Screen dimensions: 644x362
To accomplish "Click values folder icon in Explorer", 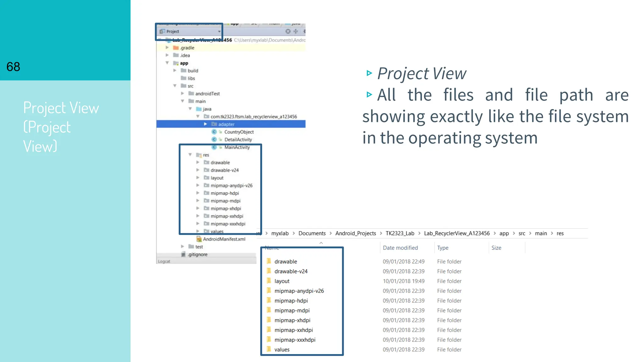I will (269, 349).
